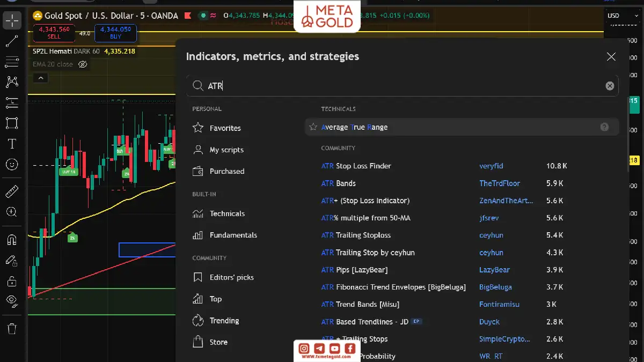Toggle lock all drawing tools
Image resolution: width=644 pixels, height=362 pixels.
tap(12, 280)
